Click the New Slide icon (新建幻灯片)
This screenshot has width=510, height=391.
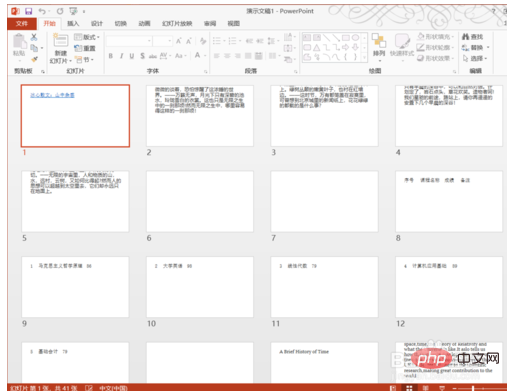click(x=61, y=41)
